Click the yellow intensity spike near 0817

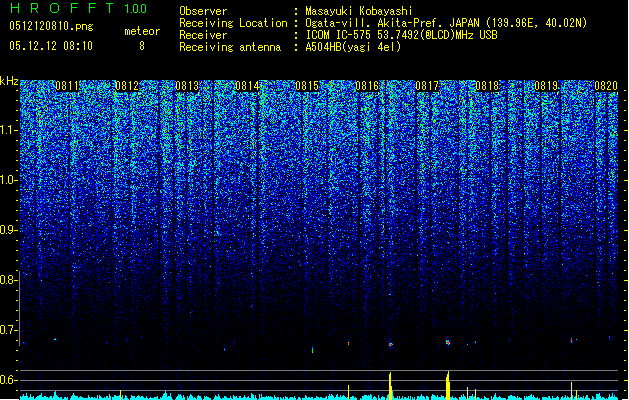pyautogui.click(x=448, y=385)
